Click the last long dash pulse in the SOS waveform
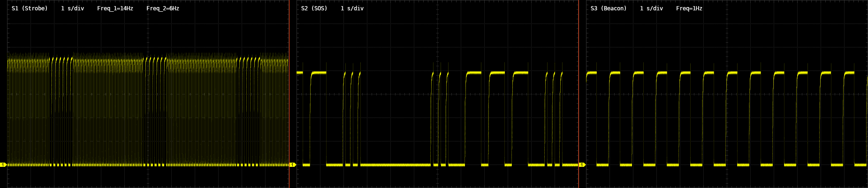The height and width of the screenshot is (188, 868). pos(521,73)
